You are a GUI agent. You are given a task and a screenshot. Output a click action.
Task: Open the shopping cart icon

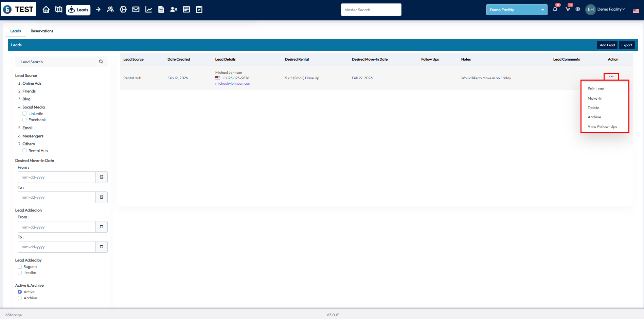coord(568,9)
